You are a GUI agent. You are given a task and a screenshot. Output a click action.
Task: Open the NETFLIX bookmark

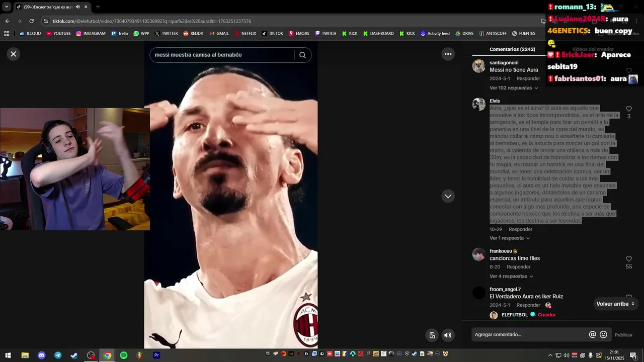point(245,34)
